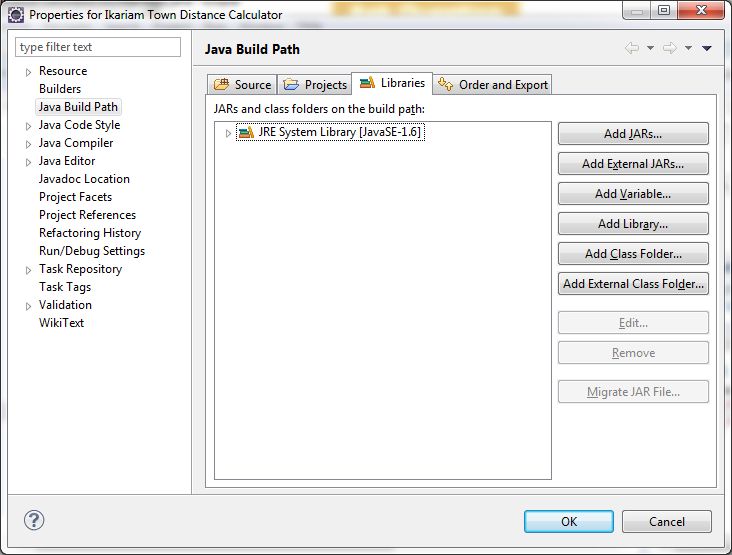
Task: Select Builders in the properties tree
Action: [60, 89]
